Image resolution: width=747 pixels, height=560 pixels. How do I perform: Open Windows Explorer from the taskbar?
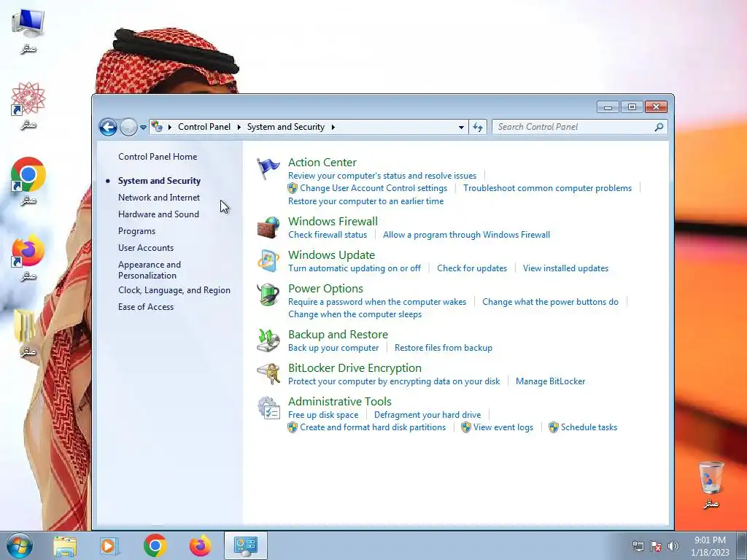[65, 545]
